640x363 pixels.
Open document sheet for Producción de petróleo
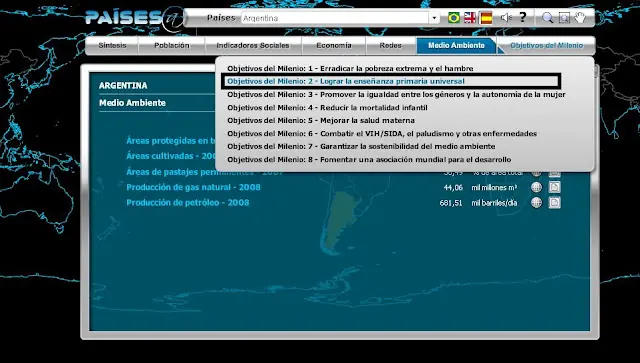pos(554,203)
